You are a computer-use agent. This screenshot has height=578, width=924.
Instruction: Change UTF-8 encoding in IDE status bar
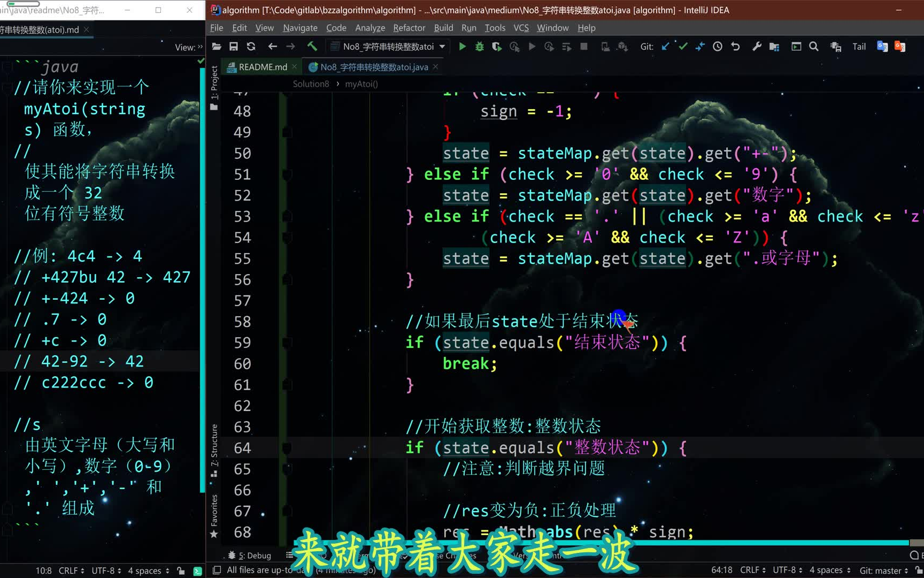click(789, 571)
